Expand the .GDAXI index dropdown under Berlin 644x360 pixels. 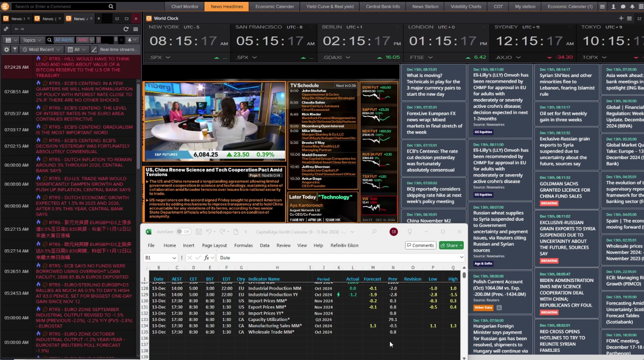pos(348,57)
